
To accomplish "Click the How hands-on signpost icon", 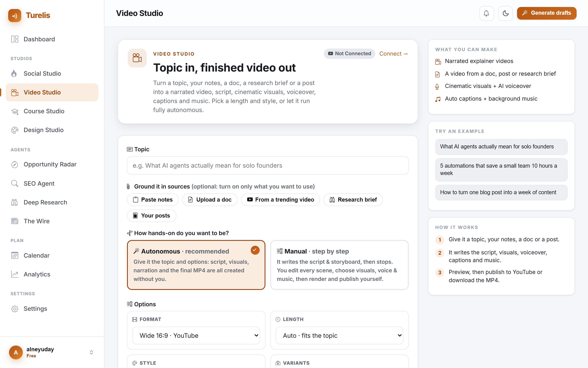I will click(130, 233).
